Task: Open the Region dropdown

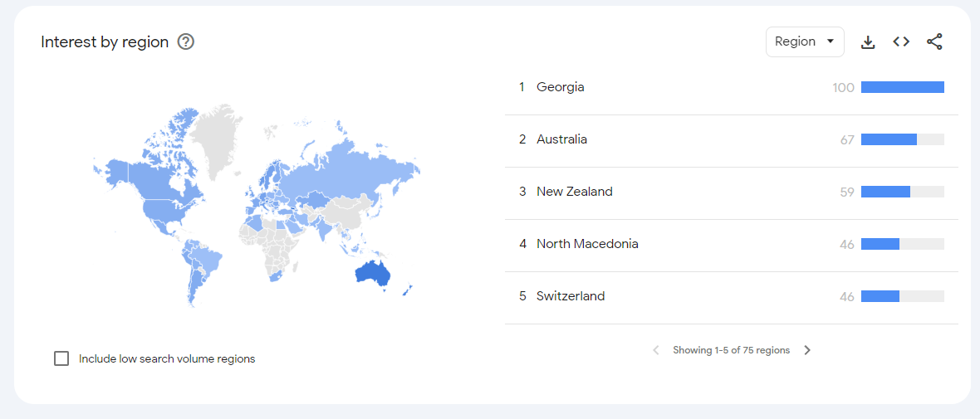Action: [x=804, y=41]
